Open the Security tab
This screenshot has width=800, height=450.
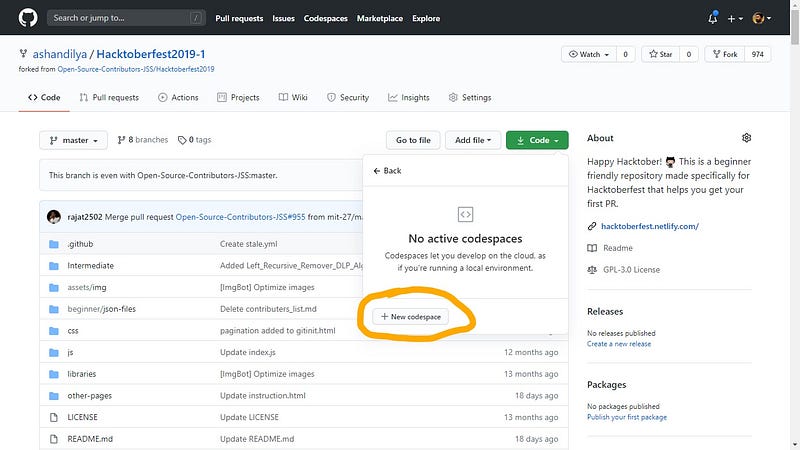348,97
